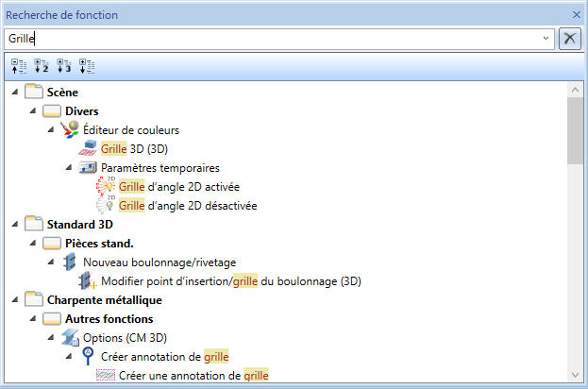The height and width of the screenshot is (389, 588).
Task: Close the Recherche de fonction panel
Action: 577,14
